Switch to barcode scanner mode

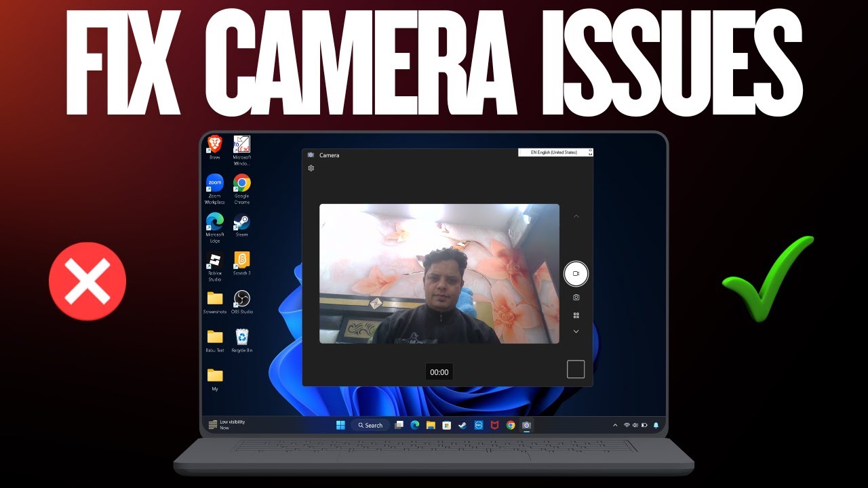pyautogui.click(x=576, y=315)
